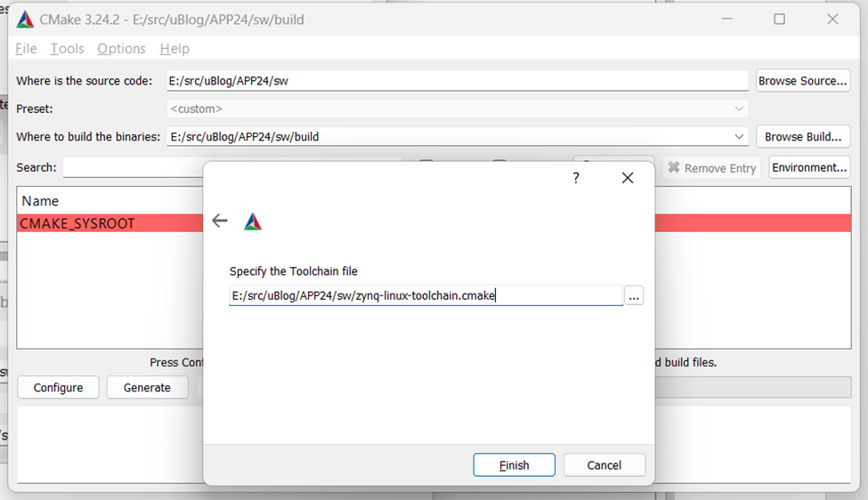This screenshot has width=868, height=500.
Task: Click Browse Source button
Action: pyautogui.click(x=802, y=81)
